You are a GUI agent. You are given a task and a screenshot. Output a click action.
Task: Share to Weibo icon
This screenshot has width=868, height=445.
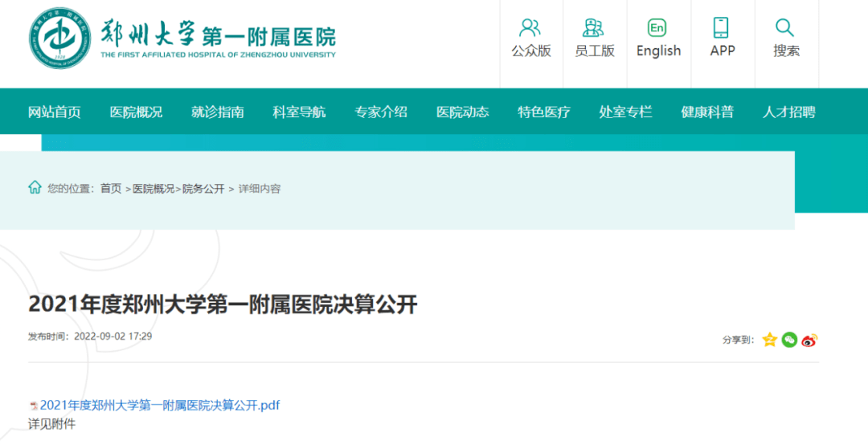pos(809,340)
